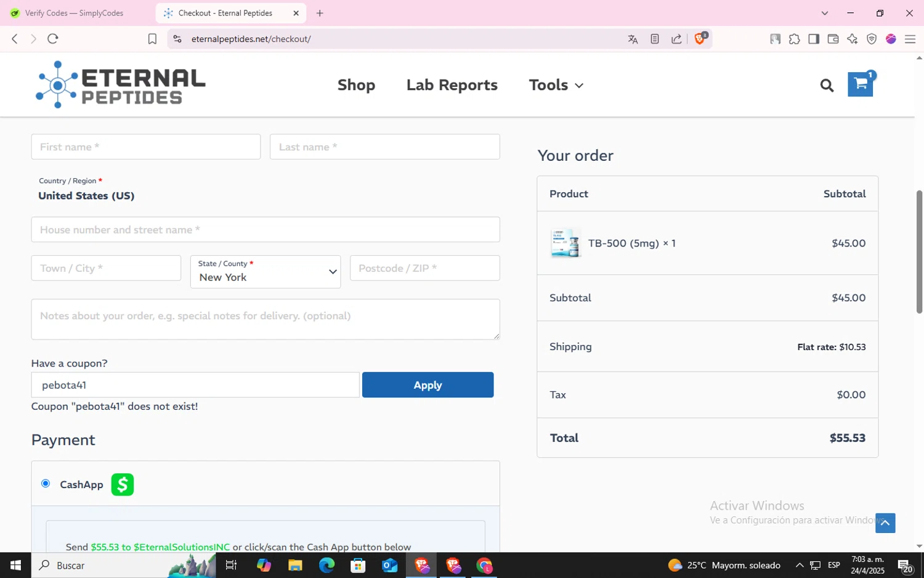Click the taskbar clock and date
The height and width of the screenshot is (578, 924).
point(867,565)
